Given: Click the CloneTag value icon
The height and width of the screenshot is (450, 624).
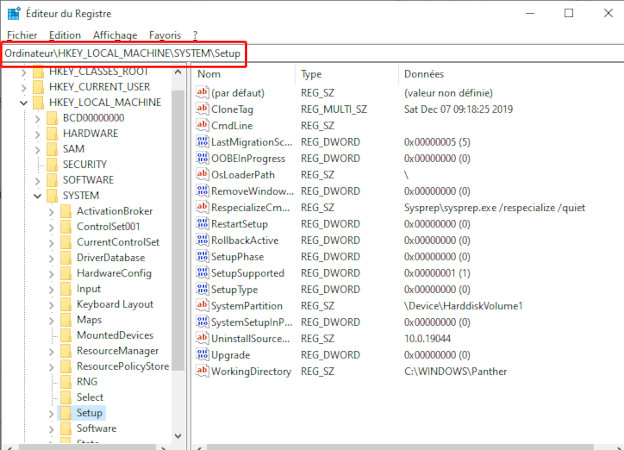Looking at the screenshot, I should [202, 109].
